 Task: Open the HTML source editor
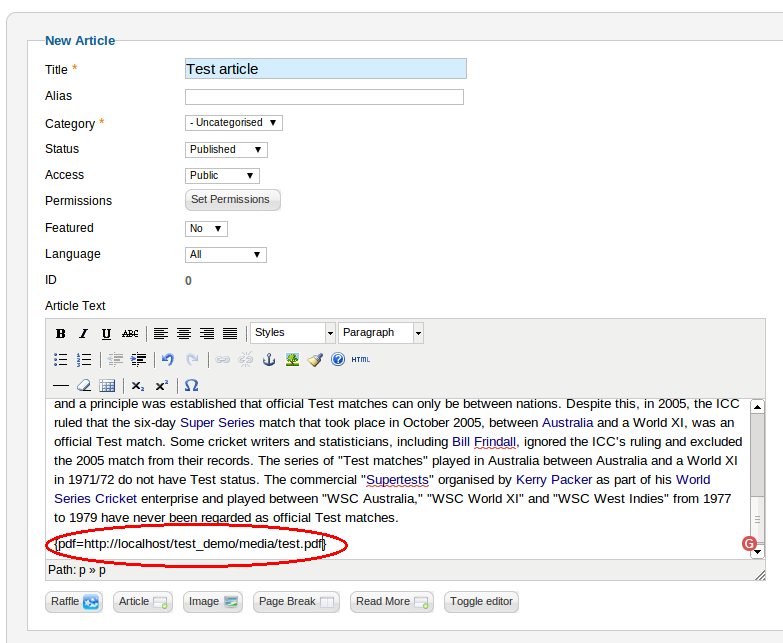pyautogui.click(x=361, y=360)
